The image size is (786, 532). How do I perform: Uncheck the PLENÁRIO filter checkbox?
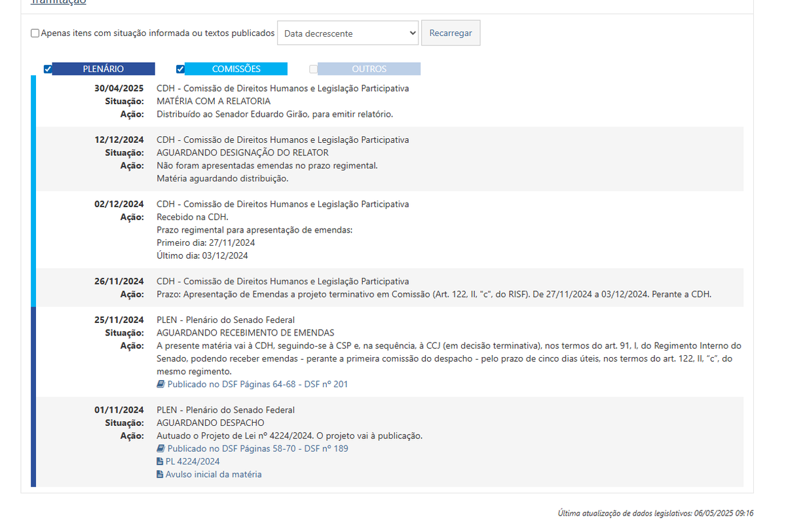[48, 69]
